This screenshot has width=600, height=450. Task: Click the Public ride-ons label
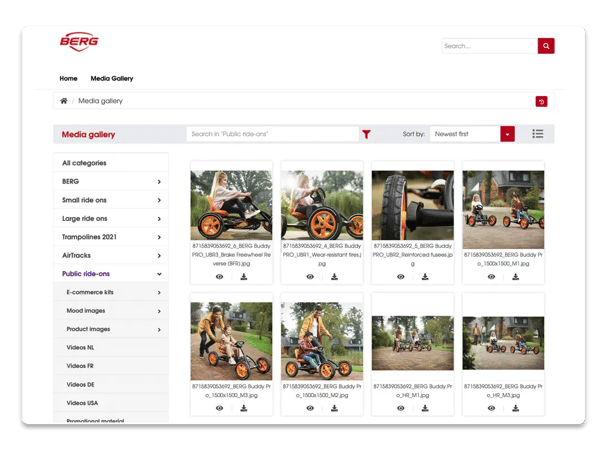[86, 274]
